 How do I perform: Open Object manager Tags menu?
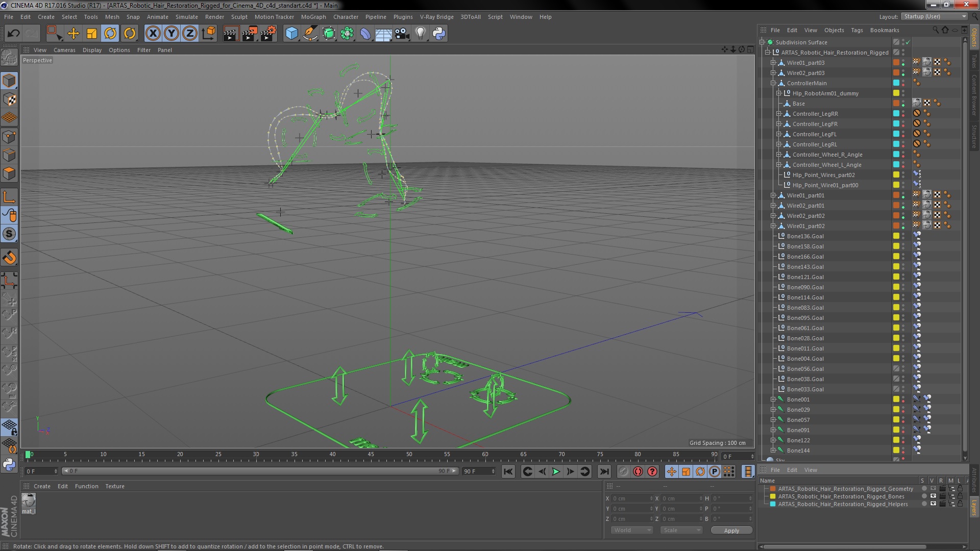click(x=857, y=30)
